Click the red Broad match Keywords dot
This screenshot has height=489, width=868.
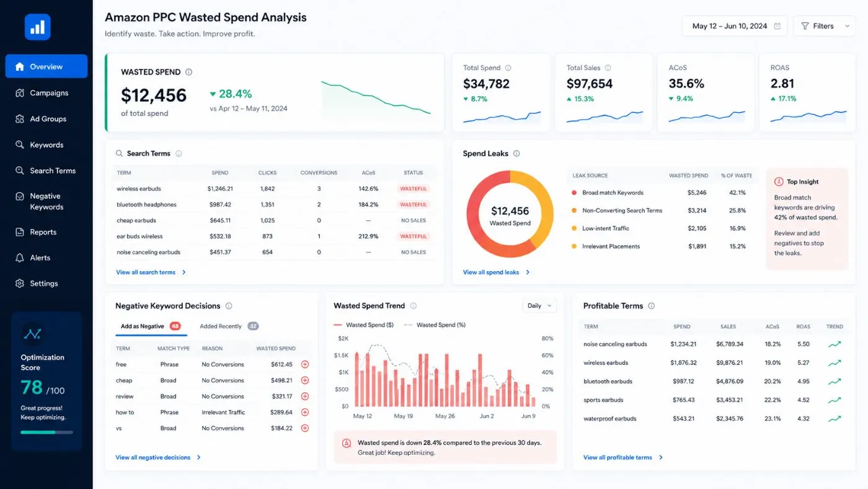click(574, 193)
